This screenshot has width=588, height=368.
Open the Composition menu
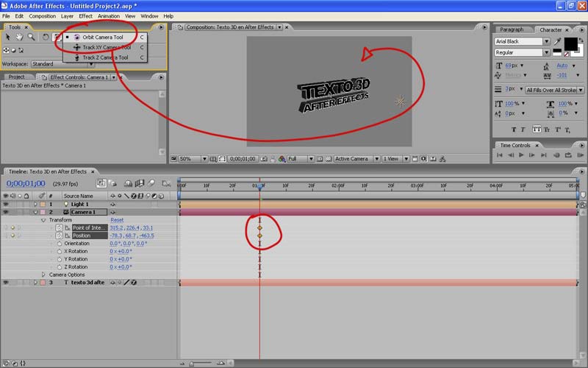click(x=43, y=16)
